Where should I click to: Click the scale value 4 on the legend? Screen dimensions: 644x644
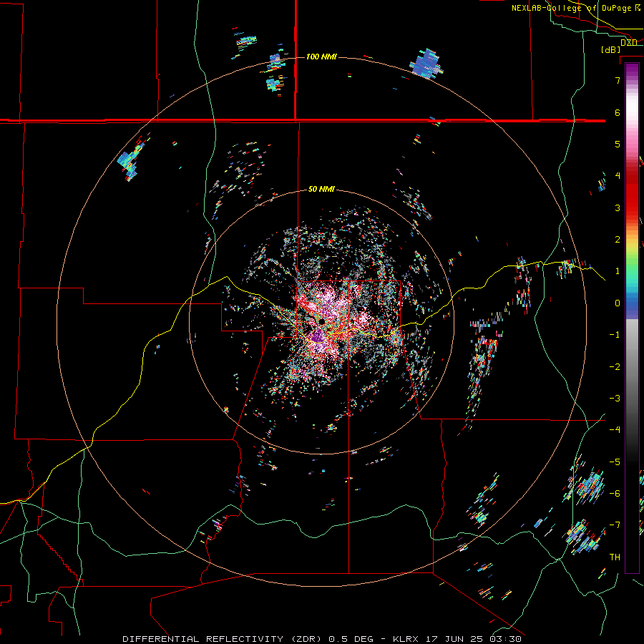click(618, 176)
